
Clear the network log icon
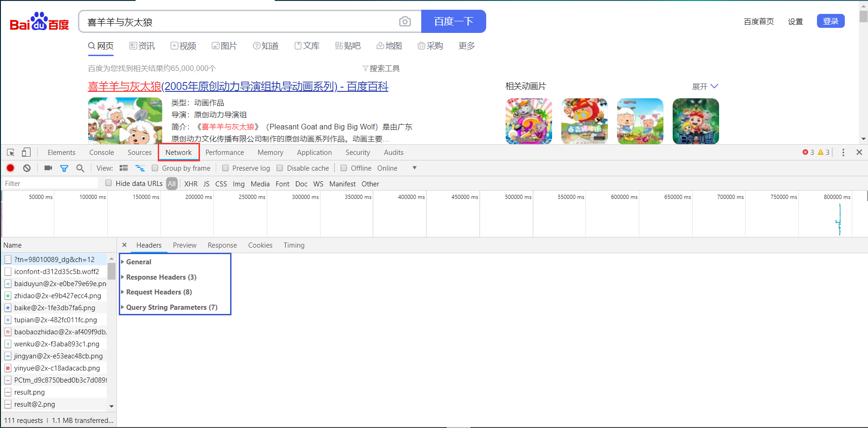coord(27,168)
